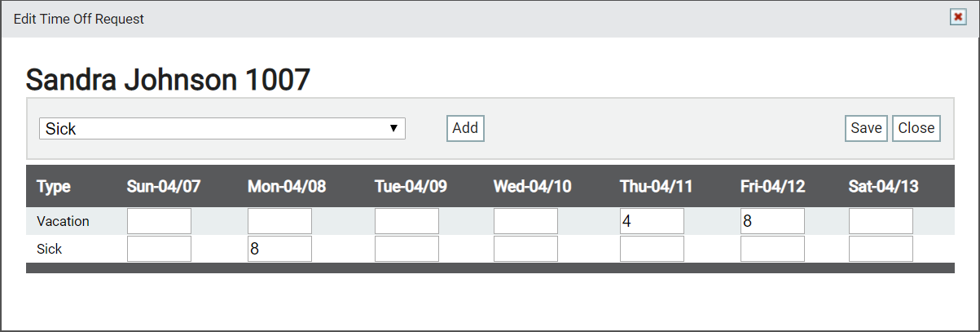980x332 pixels.
Task: Select Sick field for Tue-04/09
Action: 407,249
